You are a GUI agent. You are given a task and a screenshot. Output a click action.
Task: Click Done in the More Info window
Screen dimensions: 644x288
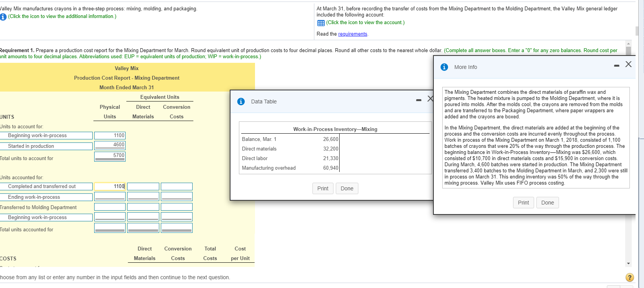(x=548, y=203)
